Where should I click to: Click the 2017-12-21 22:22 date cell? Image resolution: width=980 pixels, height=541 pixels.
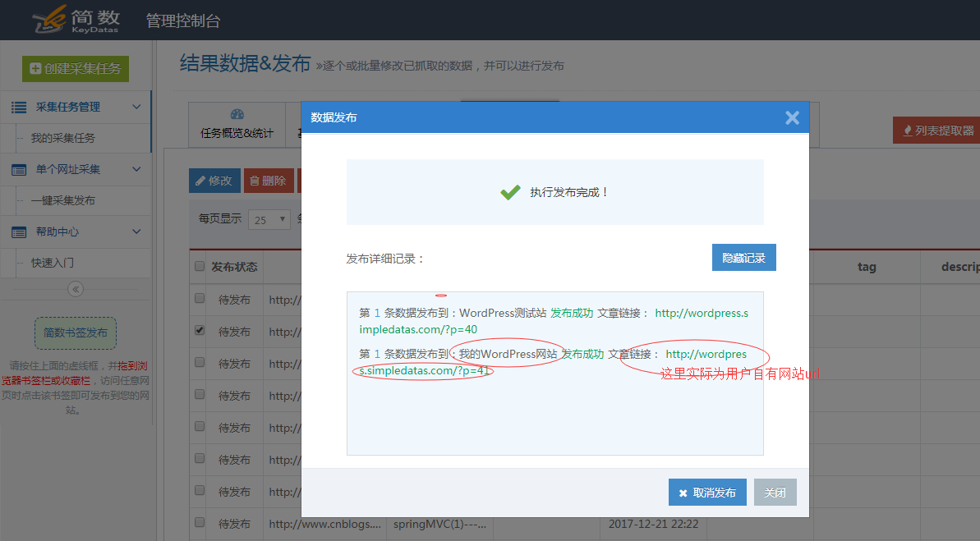[653, 524]
